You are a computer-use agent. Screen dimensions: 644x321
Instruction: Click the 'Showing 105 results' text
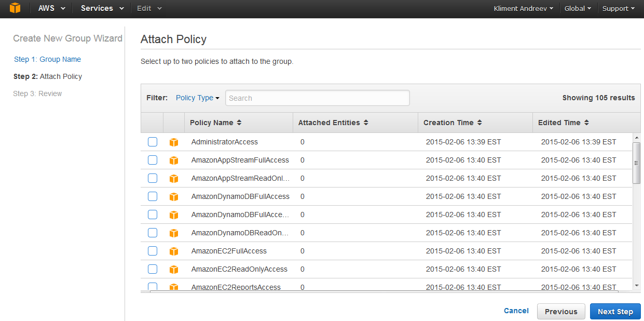click(599, 98)
